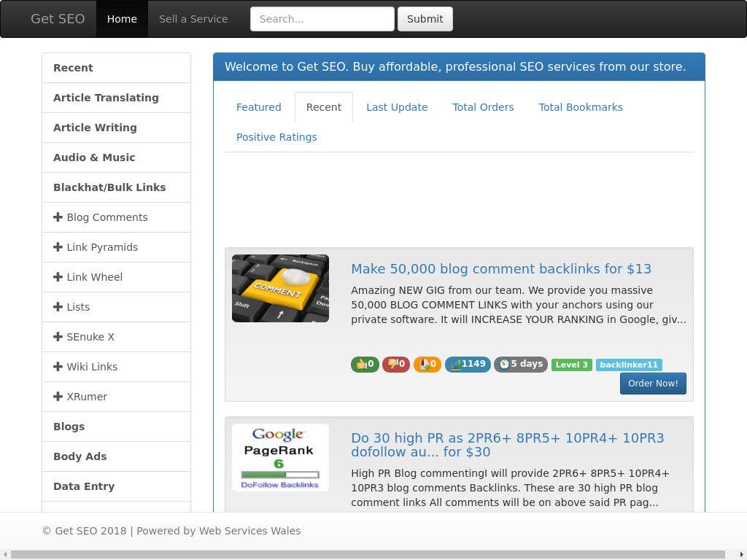Click the backlinker11 seller tag
This screenshot has width=747, height=560.
coord(629,365)
